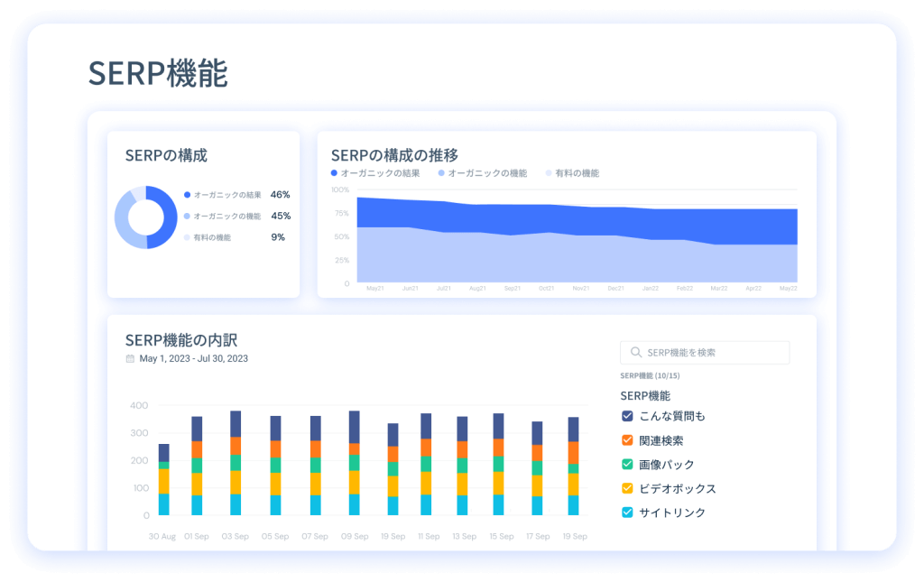This screenshot has height=582, width=924.
Task: Uncheck the サイトリンク checkbox
Action: pos(628,513)
